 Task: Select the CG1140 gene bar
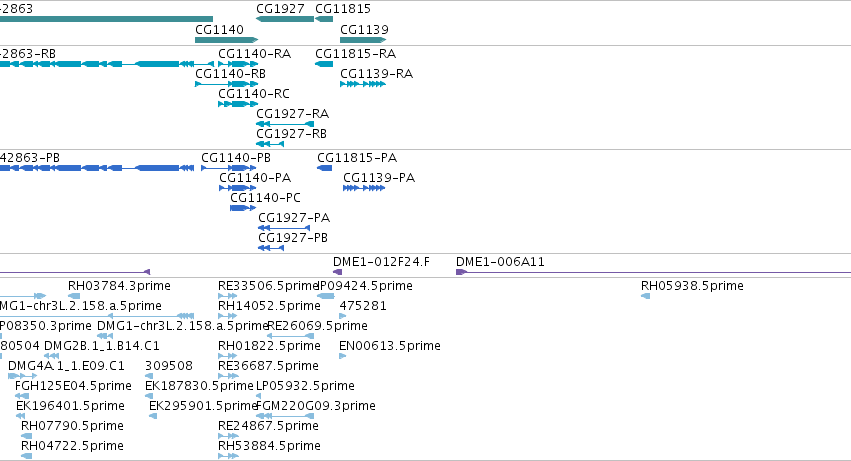click(x=226, y=40)
